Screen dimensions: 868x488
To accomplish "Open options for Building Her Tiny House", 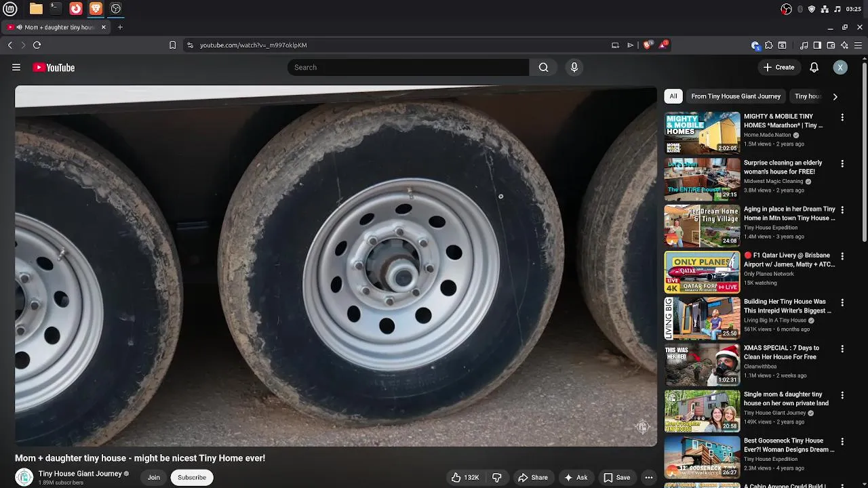I will [x=842, y=302].
